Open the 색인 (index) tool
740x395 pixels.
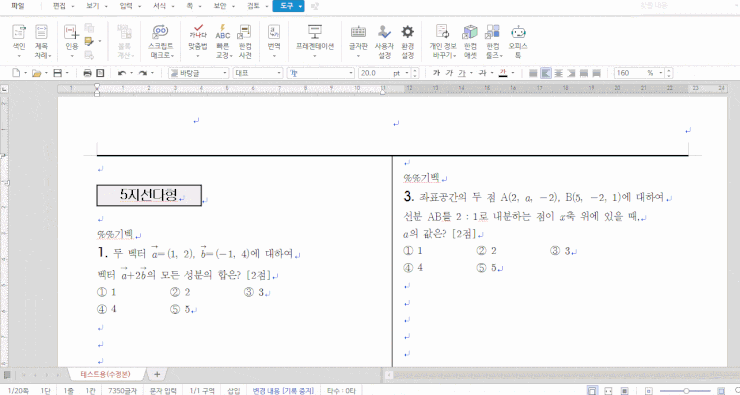pos(19,42)
